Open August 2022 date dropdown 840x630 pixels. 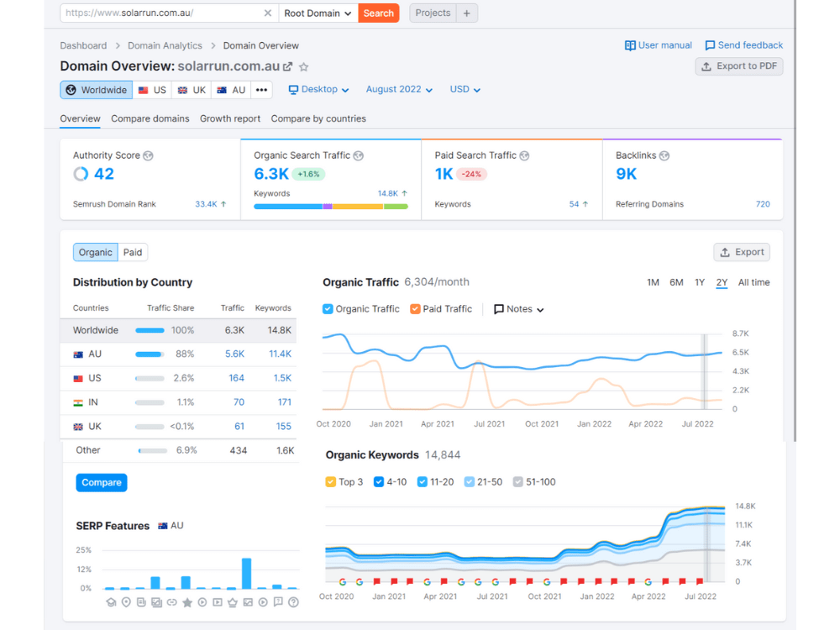[x=399, y=90]
